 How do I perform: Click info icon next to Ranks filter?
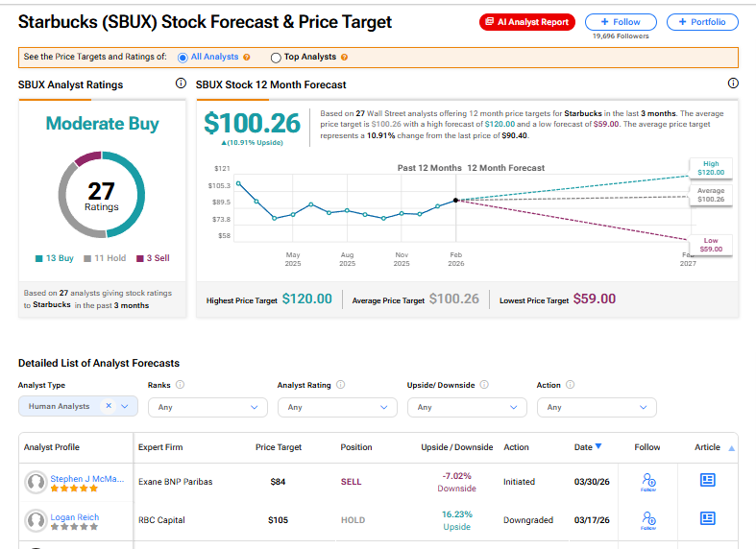[181, 385]
